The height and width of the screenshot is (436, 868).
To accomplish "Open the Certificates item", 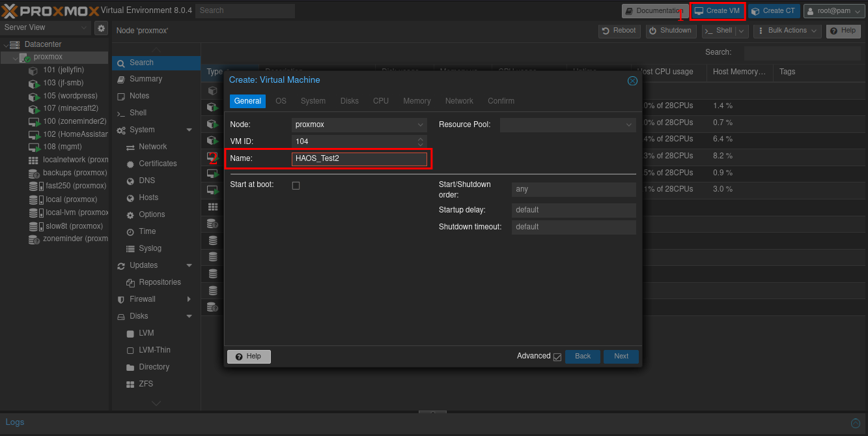I will click(x=156, y=164).
